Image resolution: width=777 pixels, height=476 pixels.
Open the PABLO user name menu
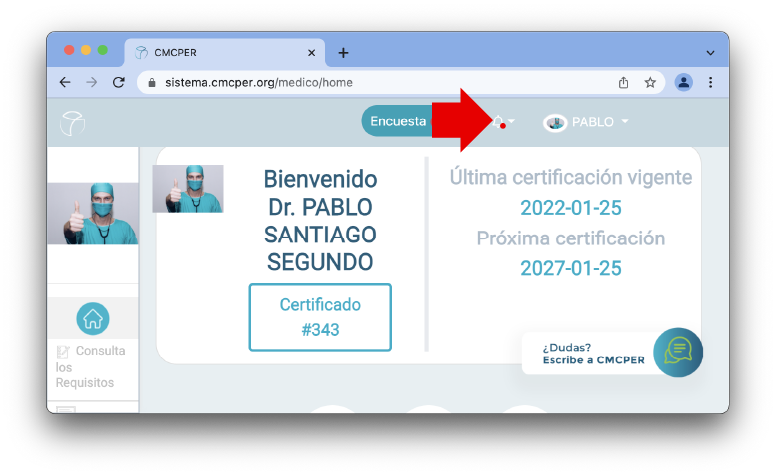point(593,122)
